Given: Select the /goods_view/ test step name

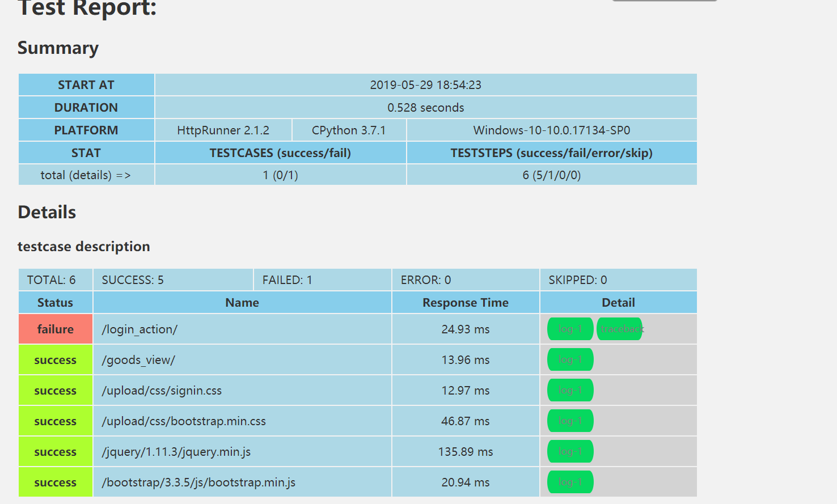Looking at the screenshot, I should point(138,360).
